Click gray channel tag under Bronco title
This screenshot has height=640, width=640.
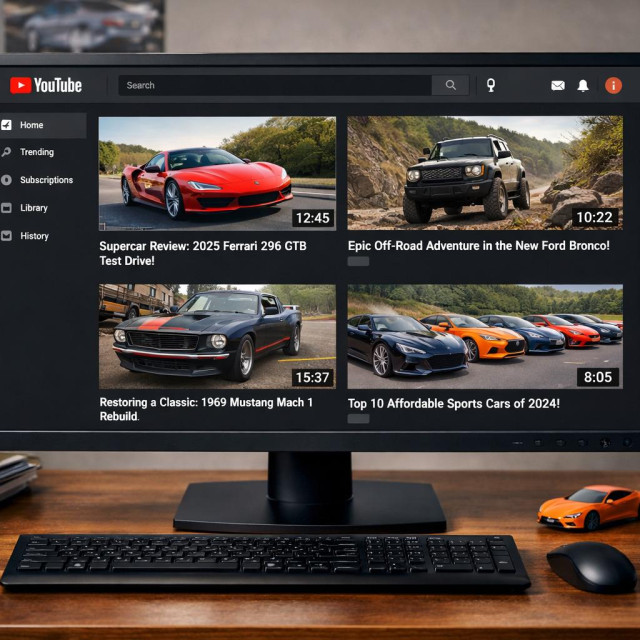358,261
